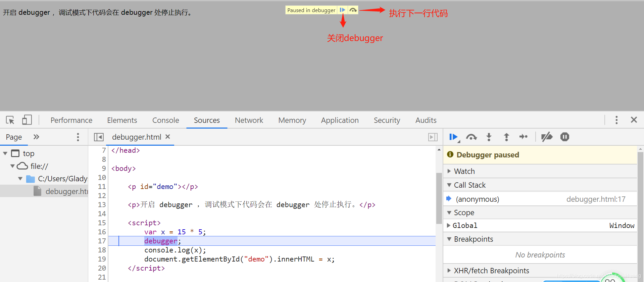Step over next function call icon
644x282 pixels.
472,137
